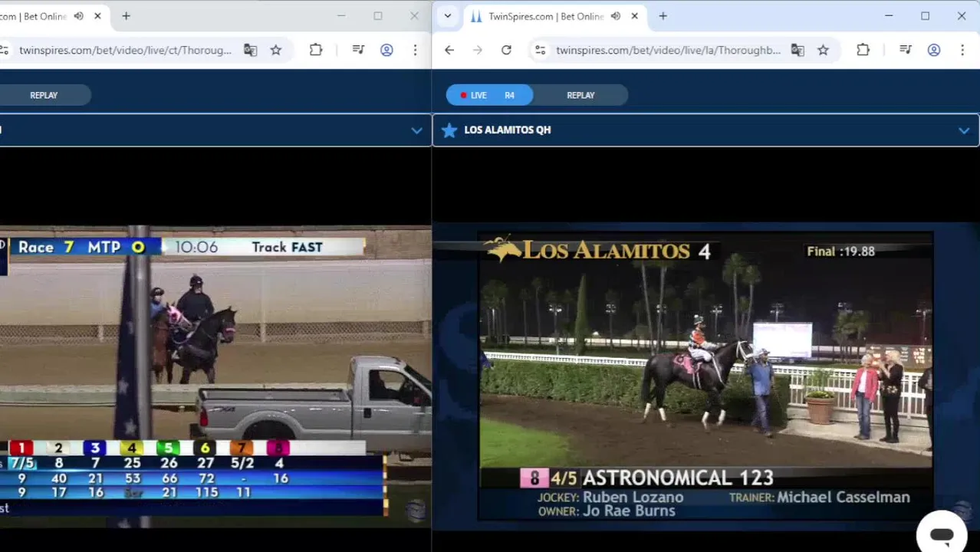
Task: Minimize the right browser window
Action: point(889,16)
